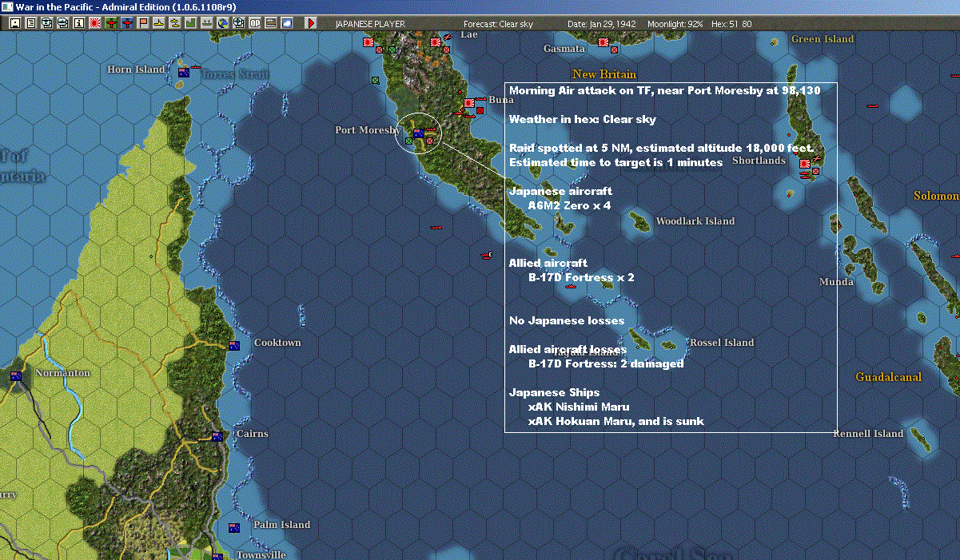Image resolution: width=960 pixels, height=560 pixels.
Task: Select green unit marker at Port Moresby
Action: point(408,141)
